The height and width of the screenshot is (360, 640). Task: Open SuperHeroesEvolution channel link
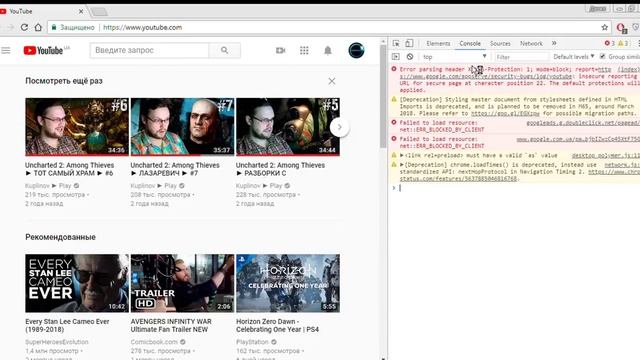[x=57, y=342]
